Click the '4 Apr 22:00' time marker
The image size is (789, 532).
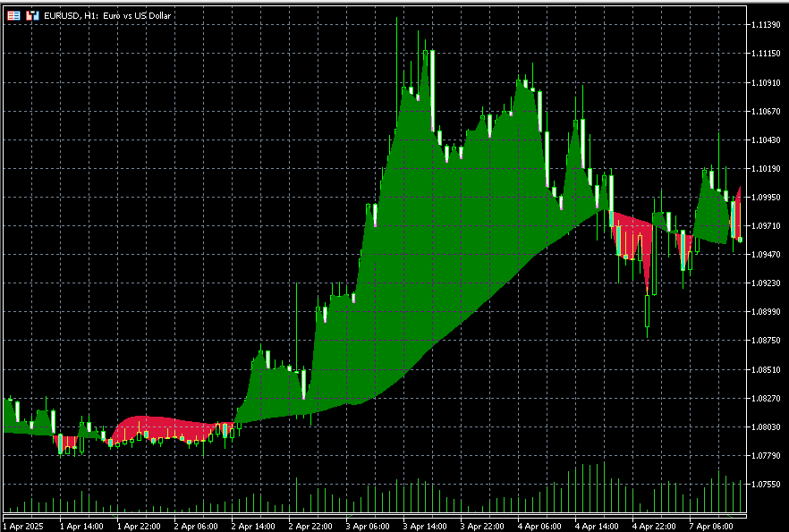pos(654,526)
